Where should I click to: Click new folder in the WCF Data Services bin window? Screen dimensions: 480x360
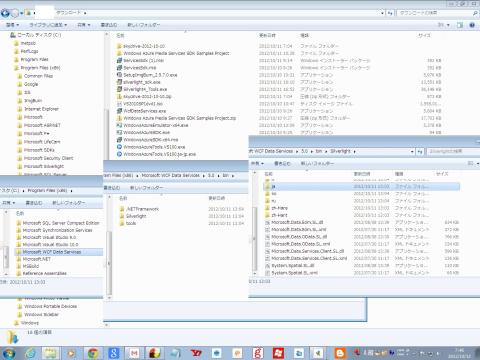coord(146,188)
